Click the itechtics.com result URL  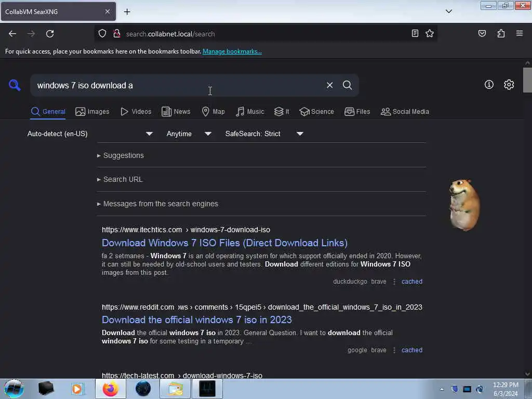186,230
